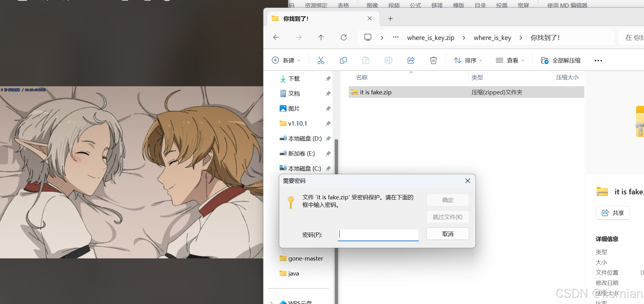Open the toolbar's See more ellipsis menu

598,61
